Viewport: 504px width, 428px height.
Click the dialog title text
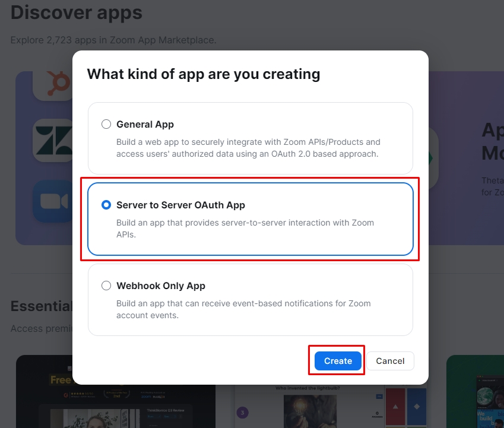click(x=204, y=74)
